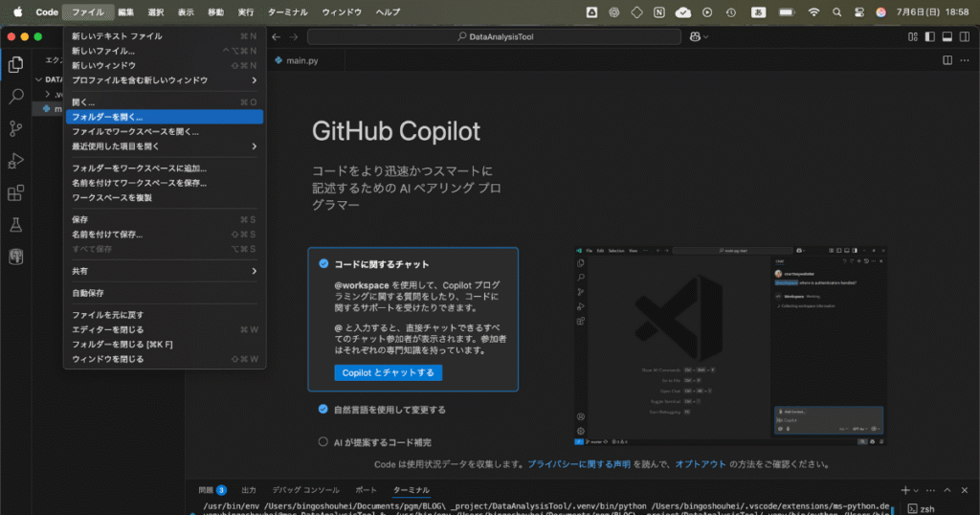
Task: Click the 'Copilot とチャットする' button
Action: (389, 372)
